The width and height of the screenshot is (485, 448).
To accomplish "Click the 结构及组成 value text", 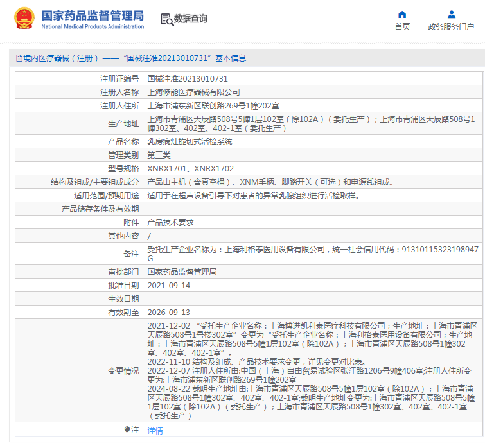I will tap(270, 182).
